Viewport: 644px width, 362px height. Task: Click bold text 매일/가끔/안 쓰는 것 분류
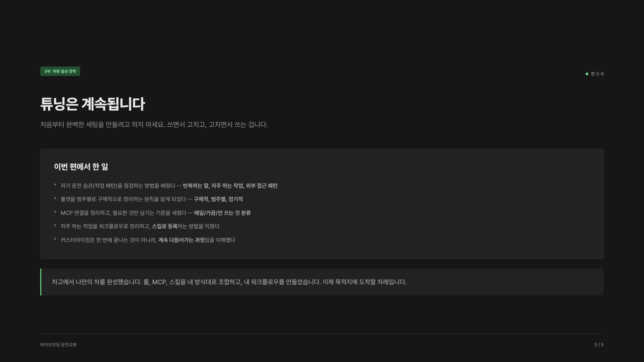(x=222, y=213)
